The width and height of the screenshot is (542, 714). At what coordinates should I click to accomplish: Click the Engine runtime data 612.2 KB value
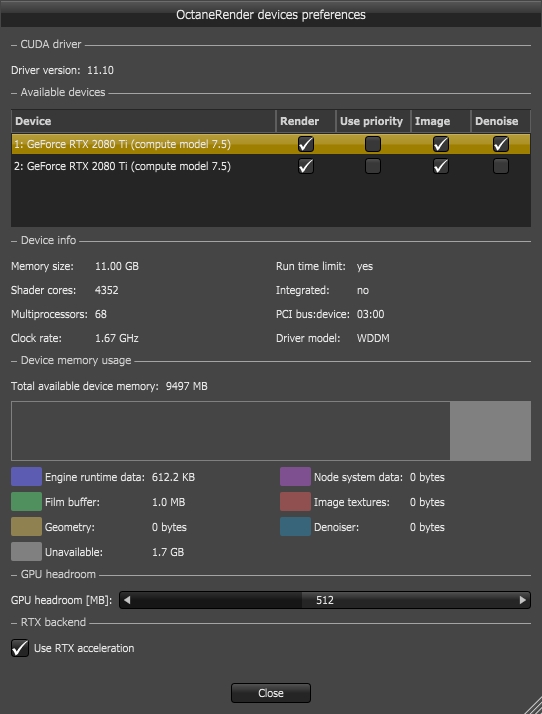point(173,477)
